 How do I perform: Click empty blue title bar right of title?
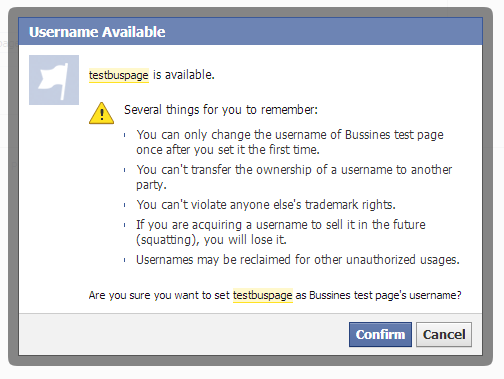point(323,32)
